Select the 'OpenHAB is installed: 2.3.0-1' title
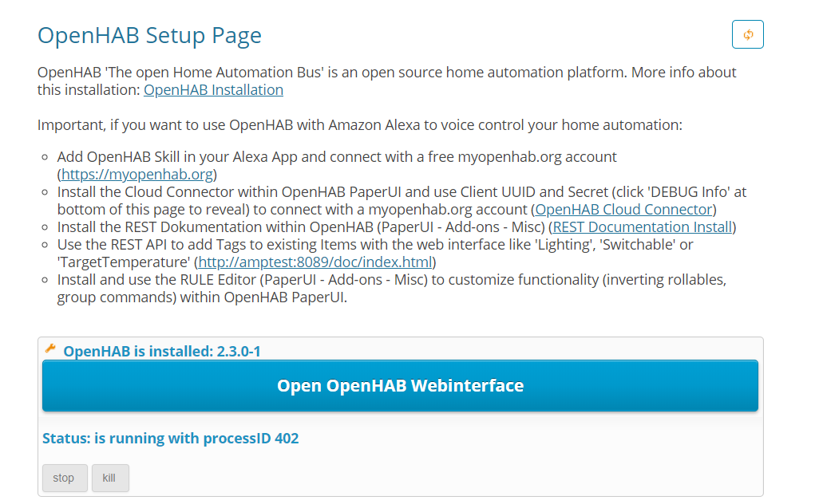 (162, 351)
